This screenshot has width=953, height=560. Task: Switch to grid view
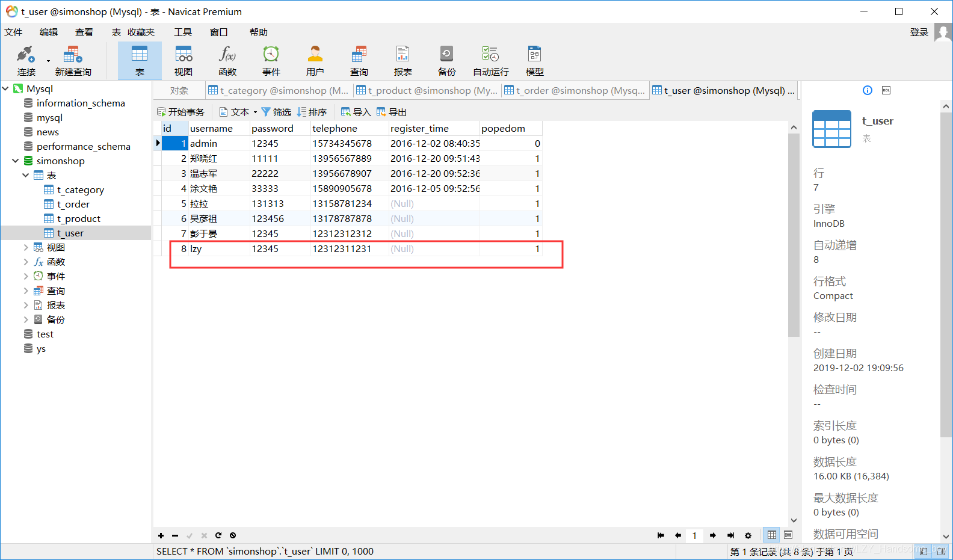tap(772, 535)
